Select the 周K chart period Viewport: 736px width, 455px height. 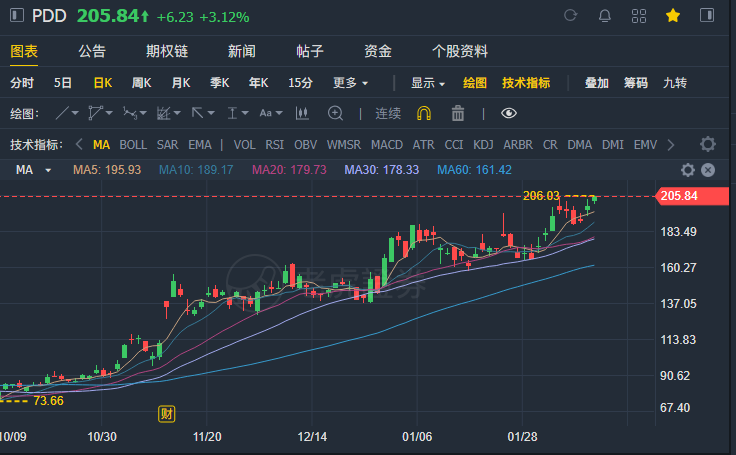(141, 83)
